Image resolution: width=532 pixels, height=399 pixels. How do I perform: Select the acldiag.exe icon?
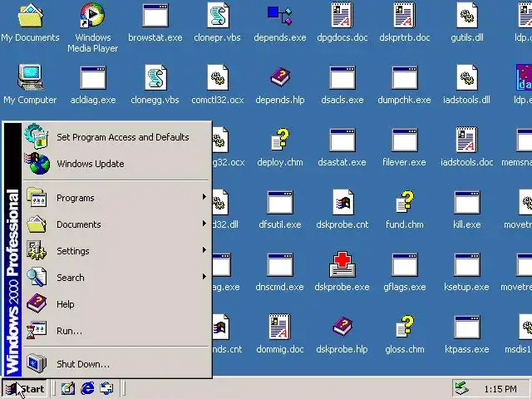coord(93,78)
